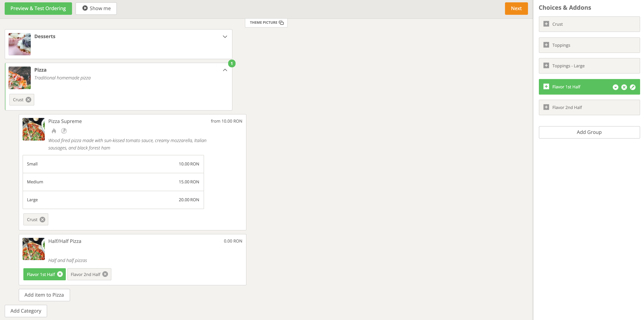Image resolution: width=644 pixels, height=320 pixels.
Task: Click the delete X icon on the Flavor 1st Half group
Action: pos(624,87)
